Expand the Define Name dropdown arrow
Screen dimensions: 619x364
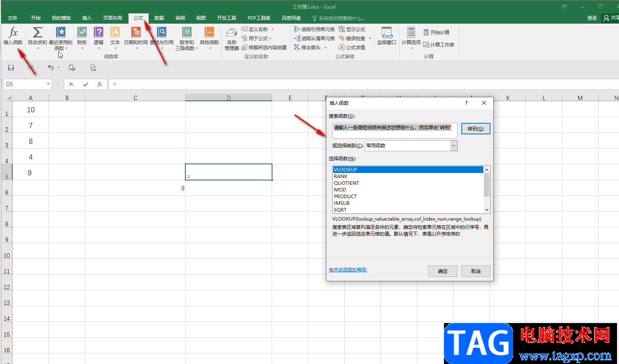[x=272, y=29]
